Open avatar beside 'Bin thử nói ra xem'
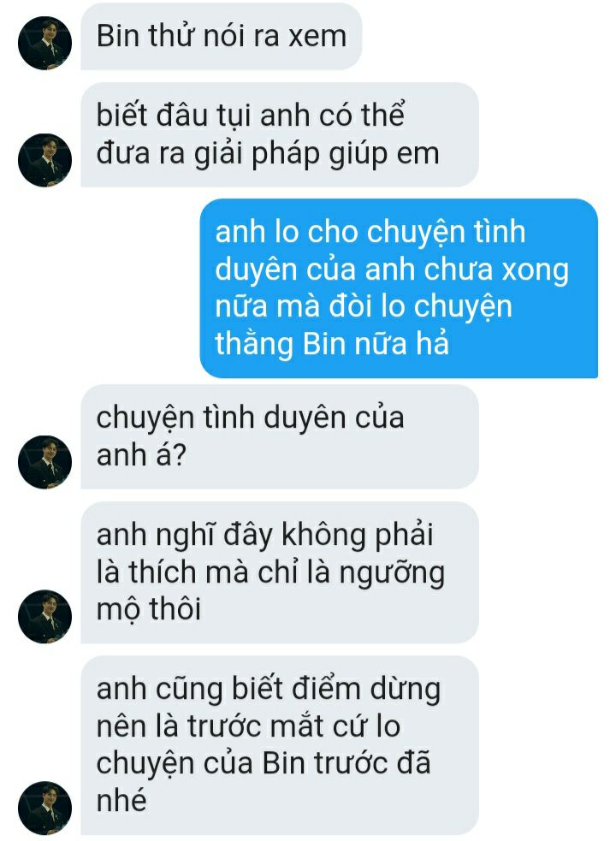Viewport: 616px width, 841px height. pos(44,43)
